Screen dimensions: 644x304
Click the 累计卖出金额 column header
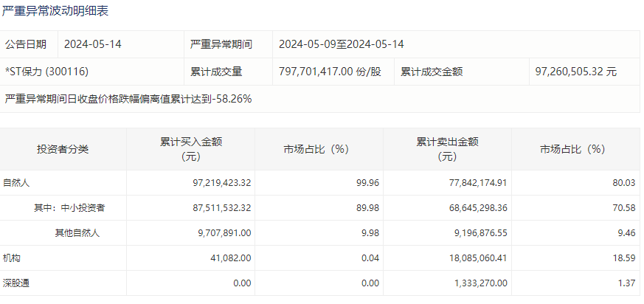447,149
